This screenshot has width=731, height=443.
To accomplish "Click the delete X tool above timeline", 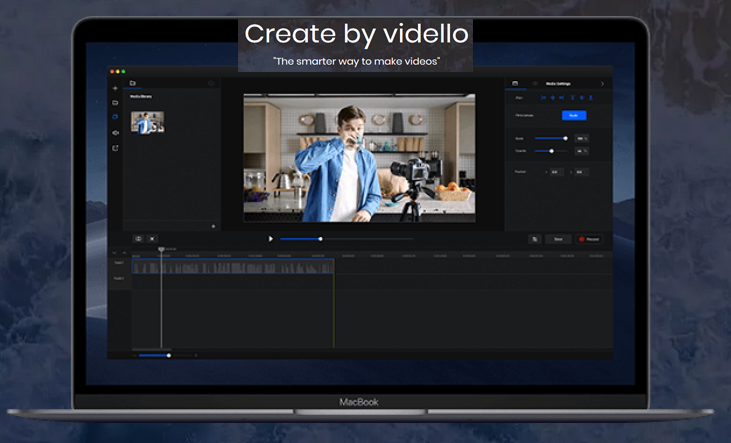I will coord(152,239).
